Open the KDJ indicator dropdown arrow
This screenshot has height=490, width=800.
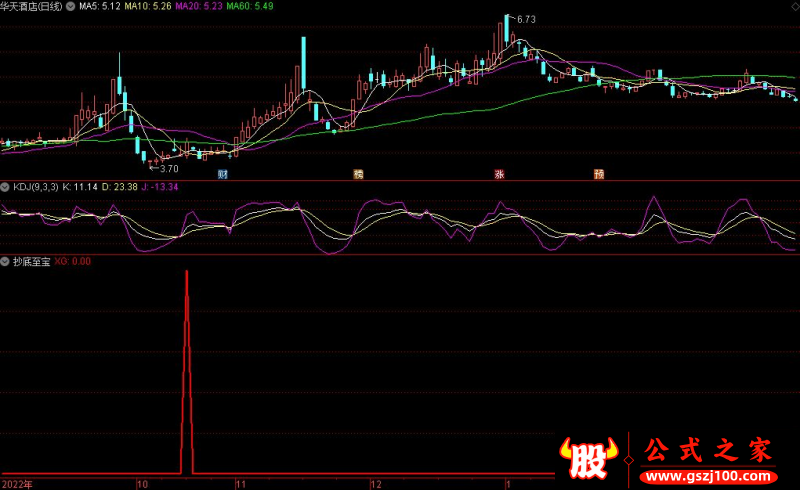(x=6, y=186)
